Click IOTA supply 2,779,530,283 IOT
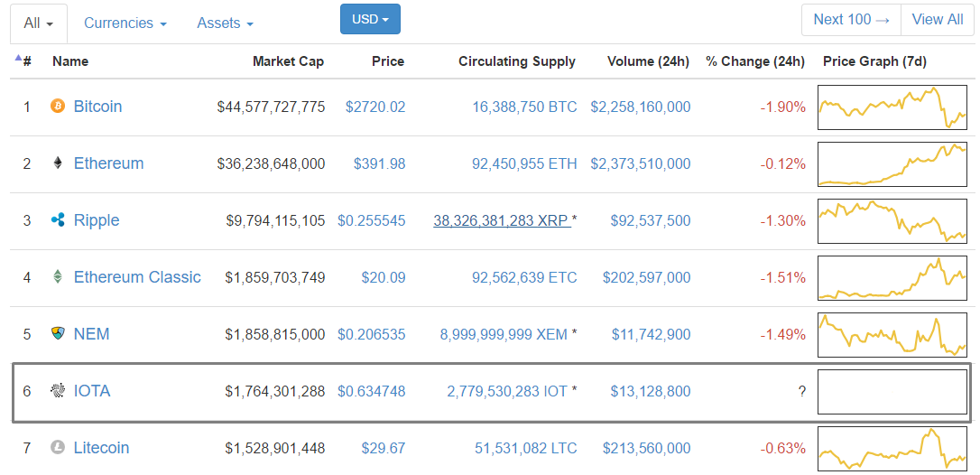The height and width of the screenshot is (475, 980). click(507, 392)
